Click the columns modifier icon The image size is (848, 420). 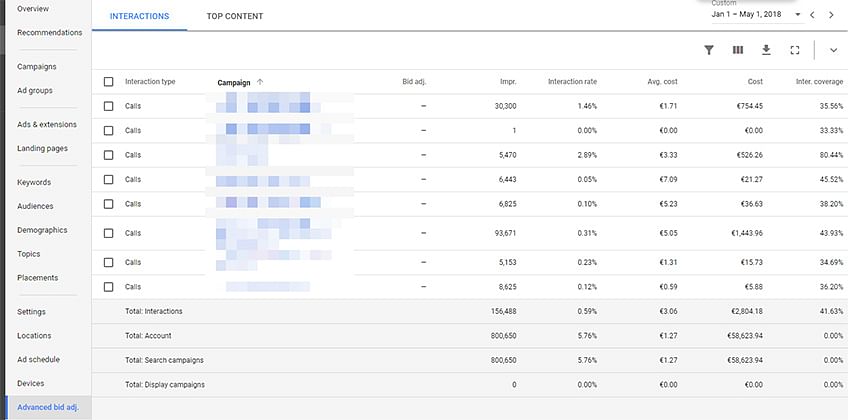point(738,50)
